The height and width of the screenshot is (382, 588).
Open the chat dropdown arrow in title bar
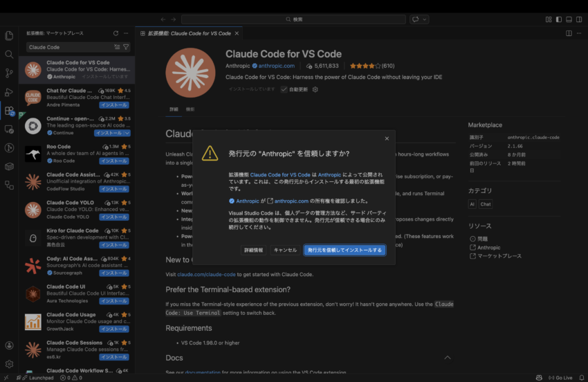(x=423, y=19)
